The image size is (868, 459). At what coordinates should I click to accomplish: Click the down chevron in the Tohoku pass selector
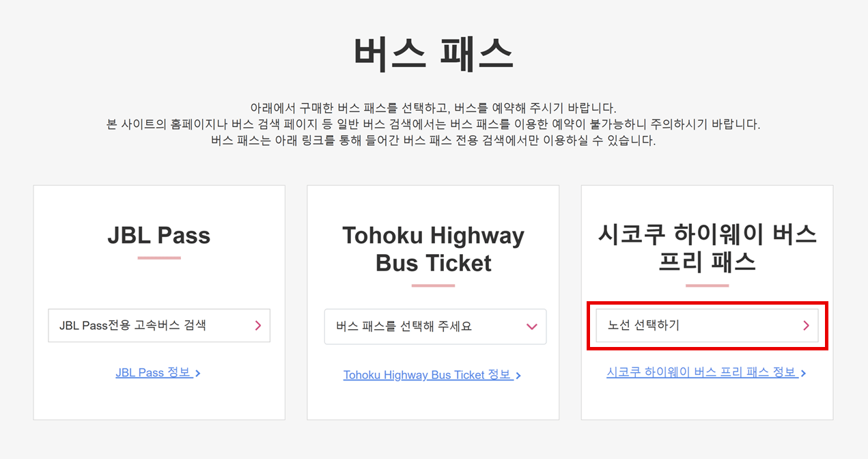[x=532, y=326]
